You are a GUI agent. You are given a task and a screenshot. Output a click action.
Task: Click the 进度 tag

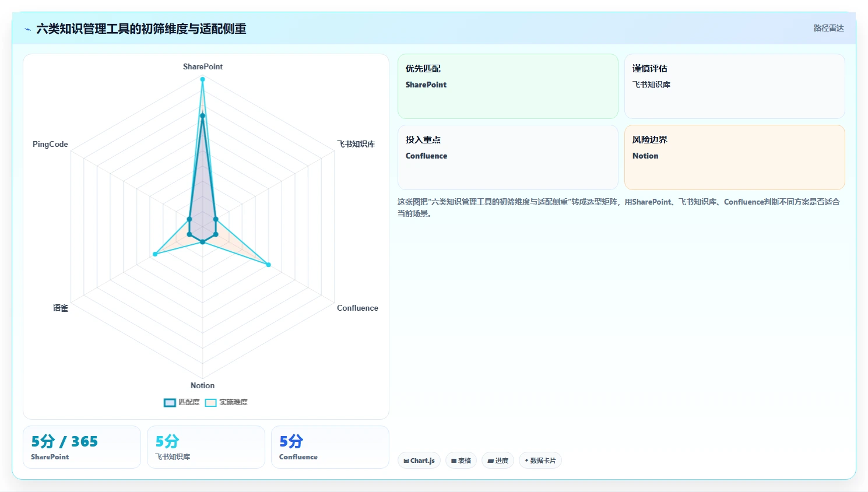coord(498,461)
